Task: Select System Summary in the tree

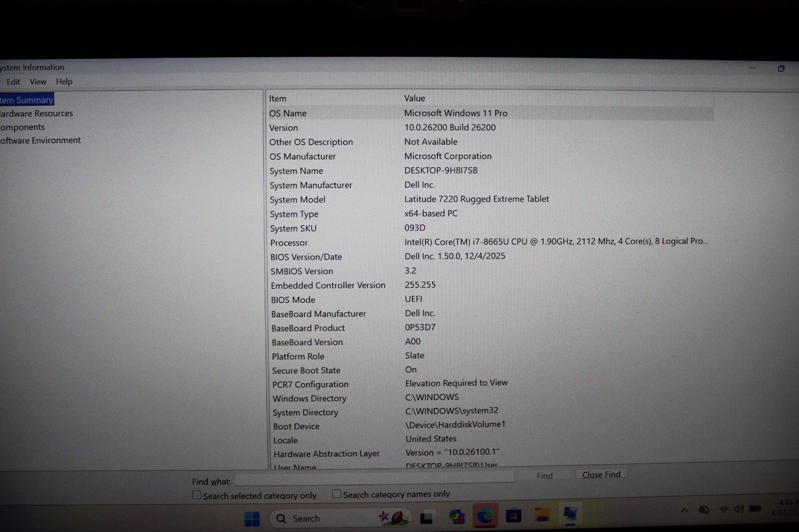Action: coord(26,100)
